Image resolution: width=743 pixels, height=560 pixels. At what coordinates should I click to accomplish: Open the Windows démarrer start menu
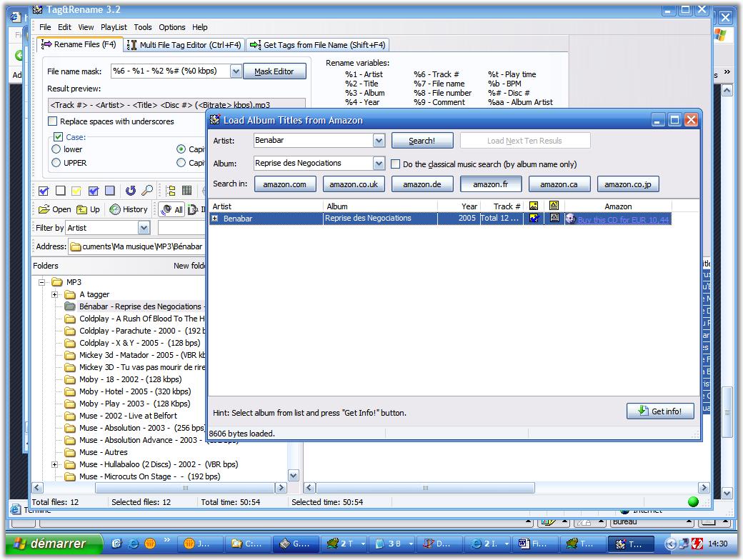coord(54,544)
